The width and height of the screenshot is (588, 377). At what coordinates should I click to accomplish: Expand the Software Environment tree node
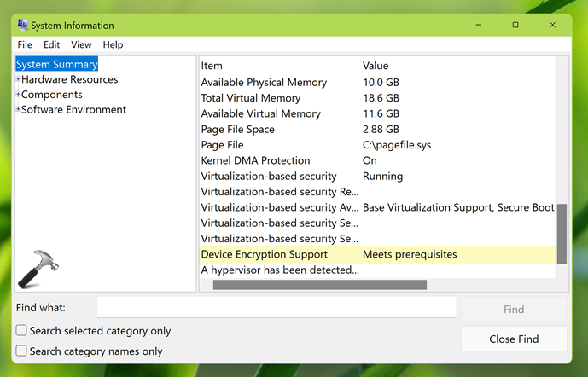pyautogui.click(x=18, y=110)
